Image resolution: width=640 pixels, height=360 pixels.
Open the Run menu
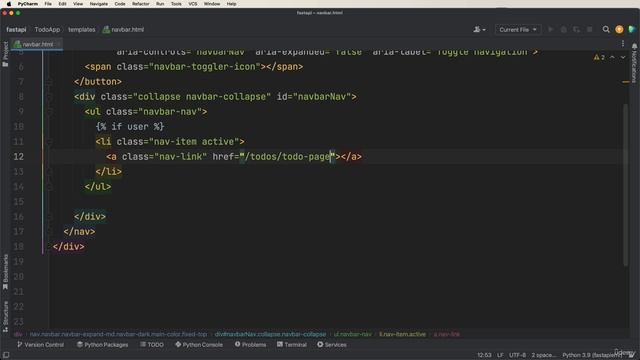click(x=160, y=4)
